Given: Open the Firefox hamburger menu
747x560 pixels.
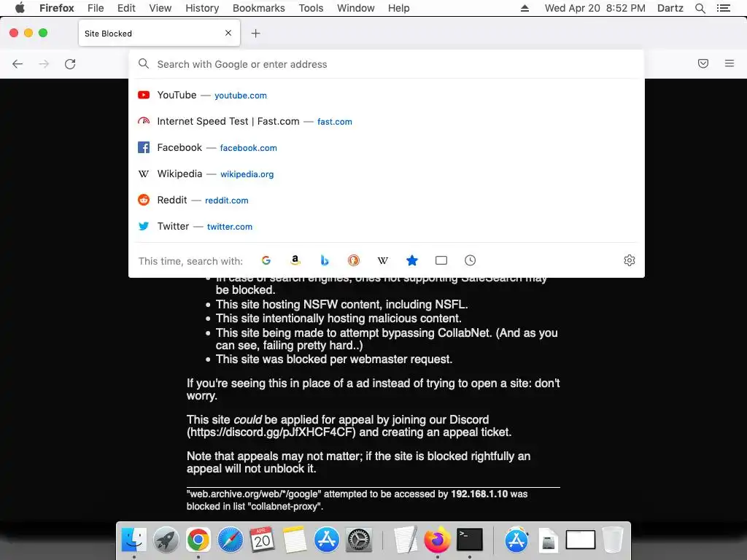Looking at the screenshot, I should tap(729, 63).
